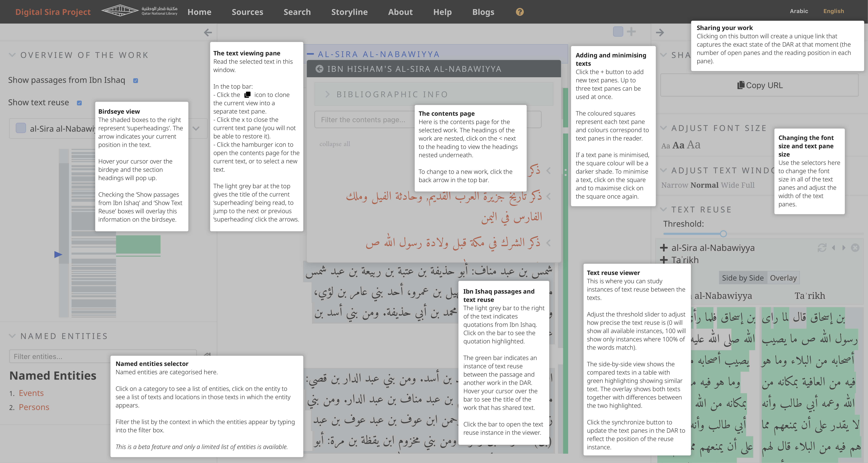868x463 pixels.
Task: Select medium bold Aa font size
Action: tap(678, 145)
